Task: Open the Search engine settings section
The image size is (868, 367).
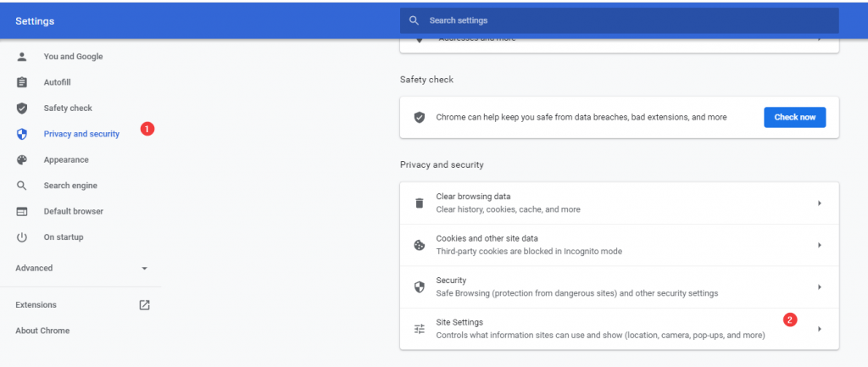Action: pyautogui.click(x=70, y=186)
